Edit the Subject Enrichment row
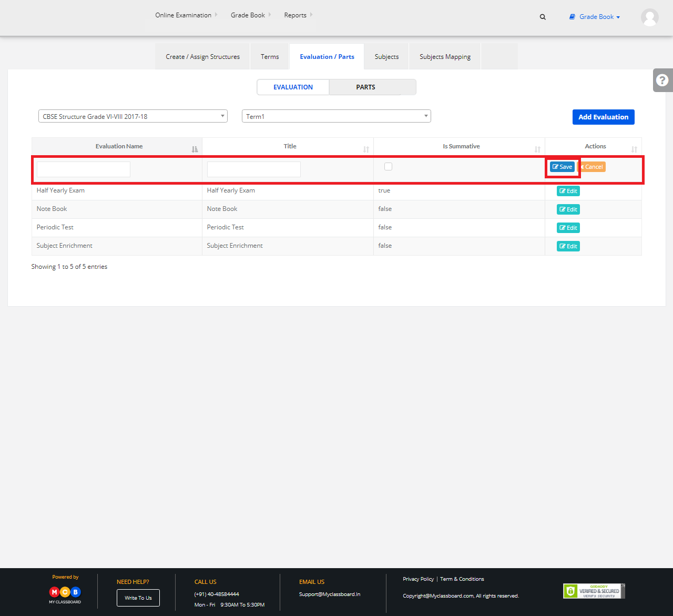The image size is (673, 616). coord(568,246)
